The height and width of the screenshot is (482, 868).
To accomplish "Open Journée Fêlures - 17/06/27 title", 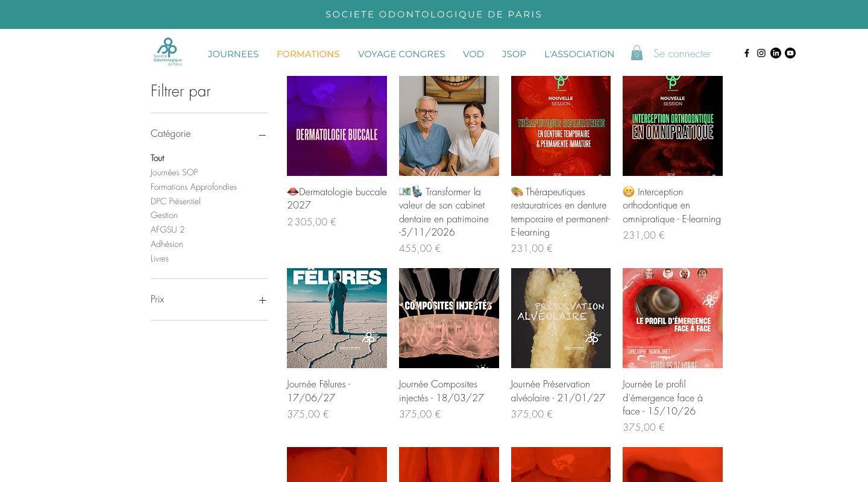I will click(x=319, y=391).
